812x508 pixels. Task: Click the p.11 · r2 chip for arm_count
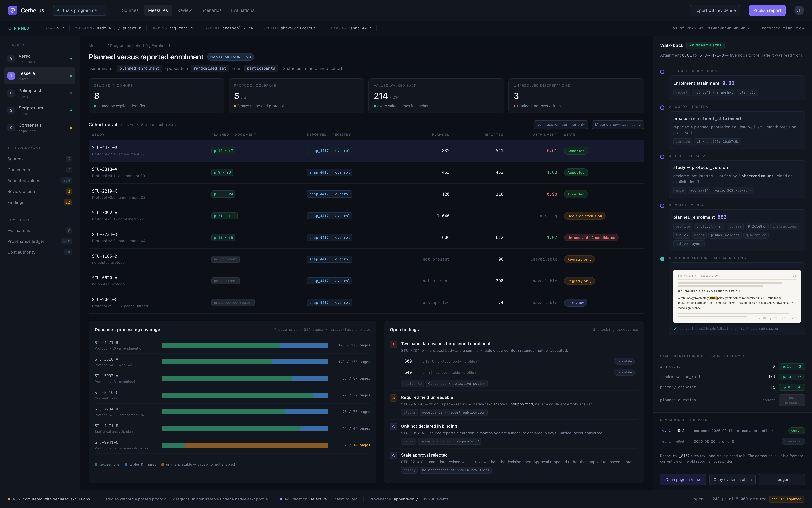click(792, 367)
